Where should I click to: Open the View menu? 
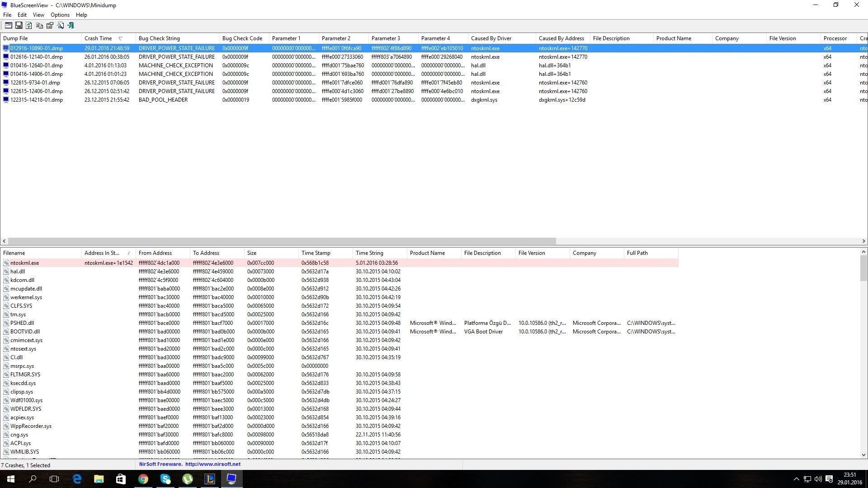[x=38, y=15]
